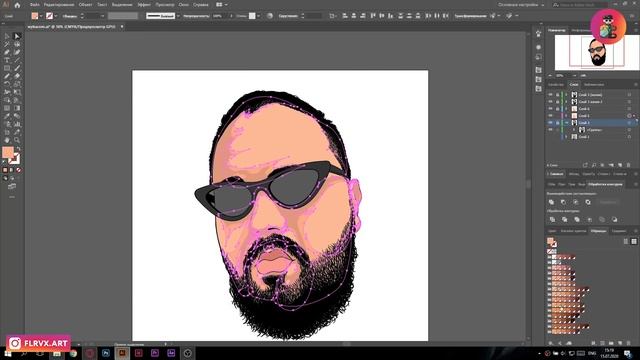The height and width of the screenshot is (360, 640).
Task: Click the Swap Fill and Stroke arrow
Action: click(19, 148)
